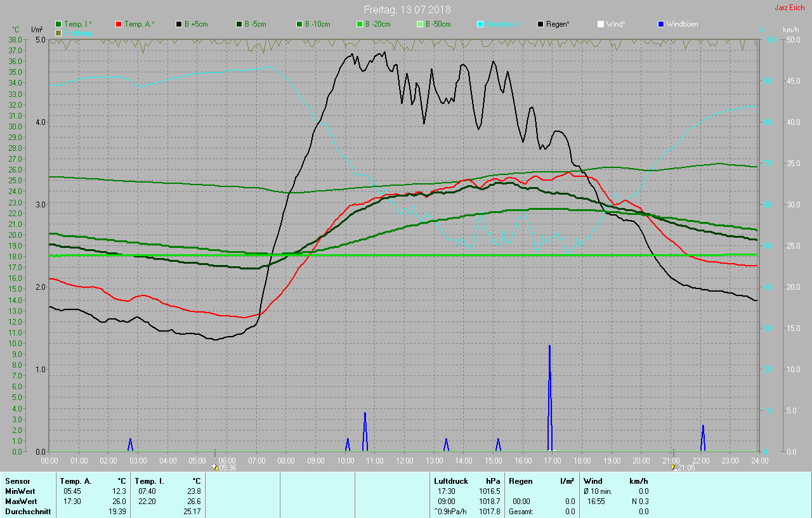Toggle the Regen legend entry
The height and width of the screenshot is (518, 812).
tap(558, 24)
